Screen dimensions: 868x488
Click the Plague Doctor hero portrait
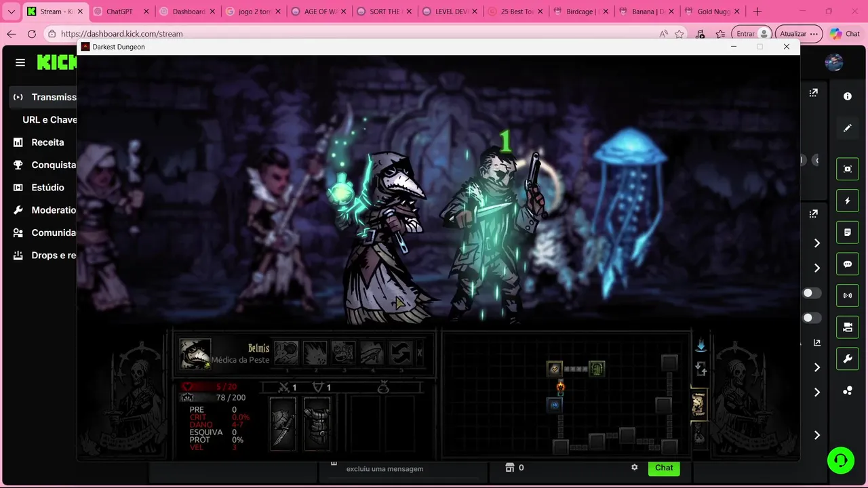pos(195,354)
